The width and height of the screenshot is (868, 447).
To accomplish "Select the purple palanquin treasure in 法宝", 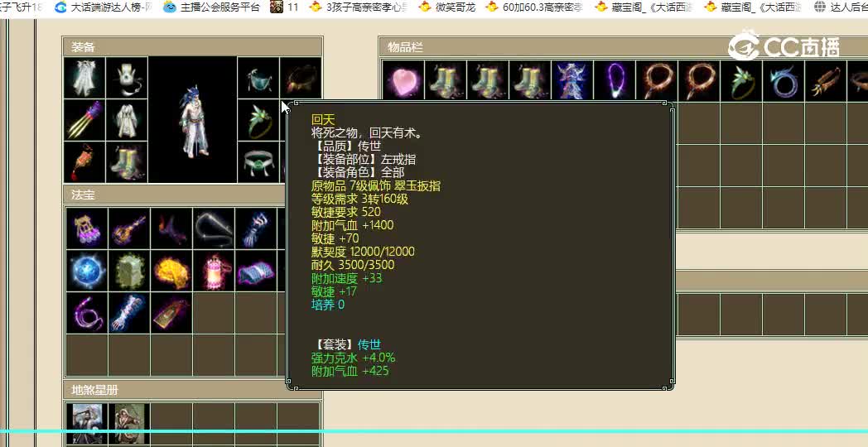I will tap(88, 228).
